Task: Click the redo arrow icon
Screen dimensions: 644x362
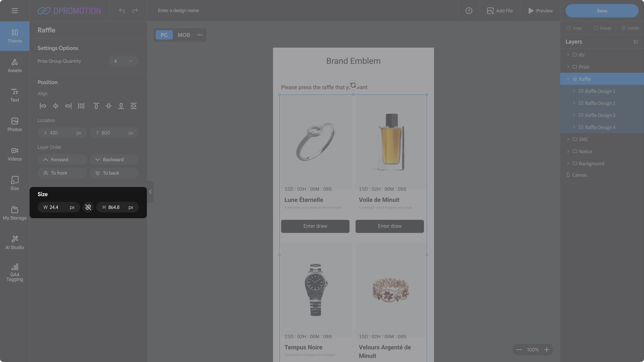Action: 135,11
